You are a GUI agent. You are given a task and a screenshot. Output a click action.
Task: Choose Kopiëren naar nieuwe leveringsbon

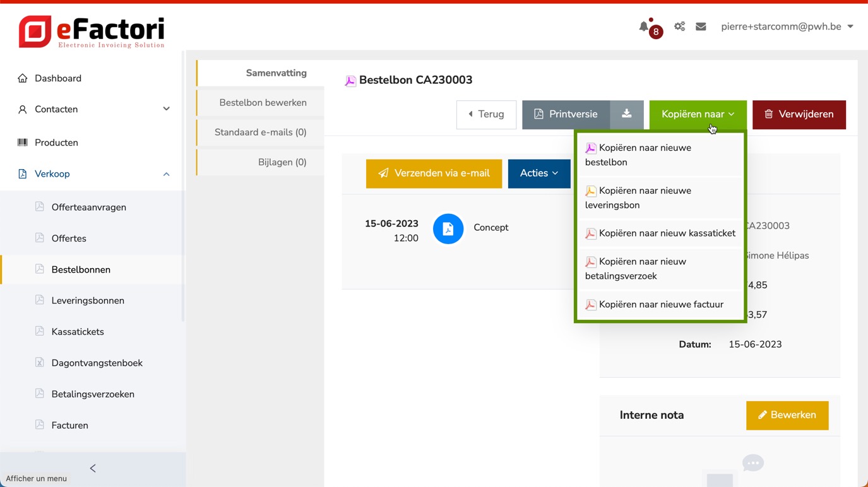(x=659, y=197)
